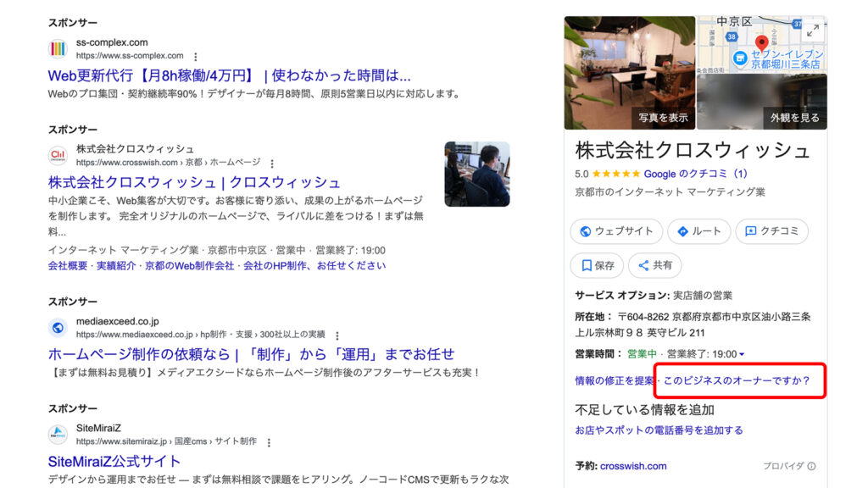Open the ss-complex.com ad options menu
The image size is (868, 488).
[x=196, y=57]
